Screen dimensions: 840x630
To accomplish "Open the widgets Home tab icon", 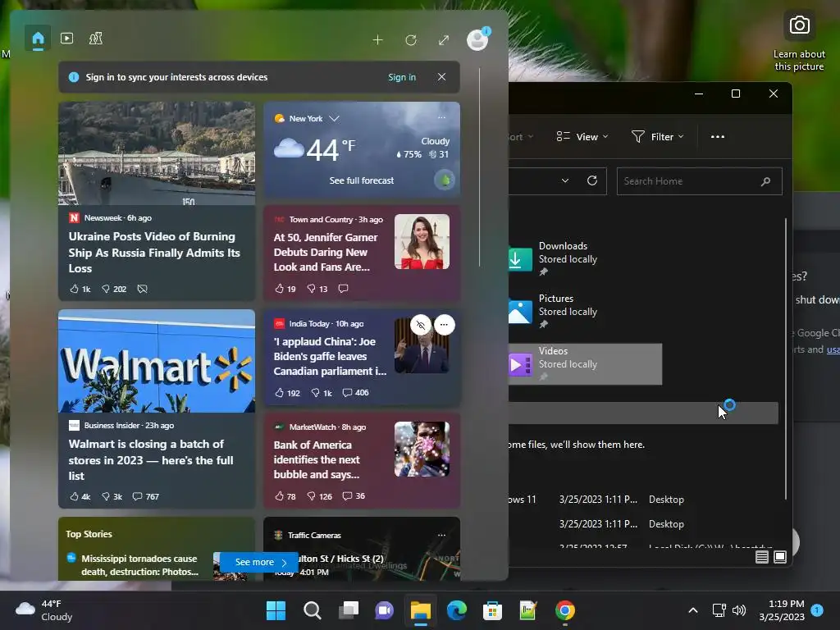I will [x=38, y=39].
